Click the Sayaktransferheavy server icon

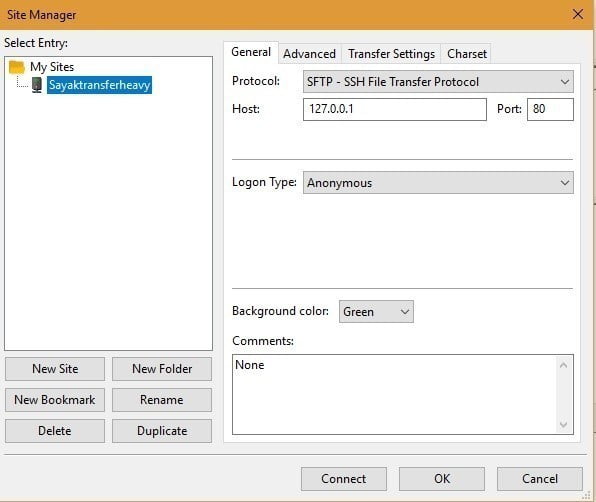pyautogui.click(x=37, y=85)
